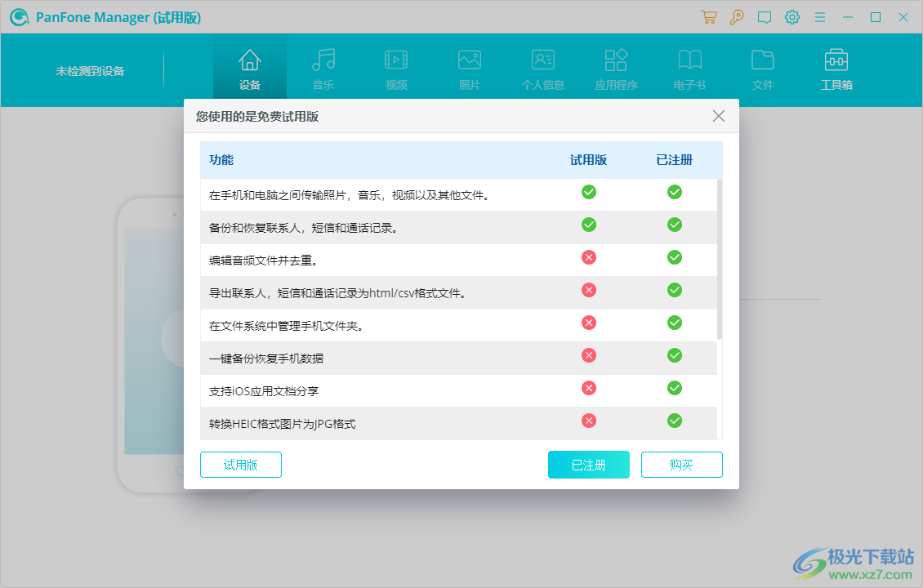The image size is (923, 588).
Task: Click registered green check for 传输照片 row
Action: point(675,192)
